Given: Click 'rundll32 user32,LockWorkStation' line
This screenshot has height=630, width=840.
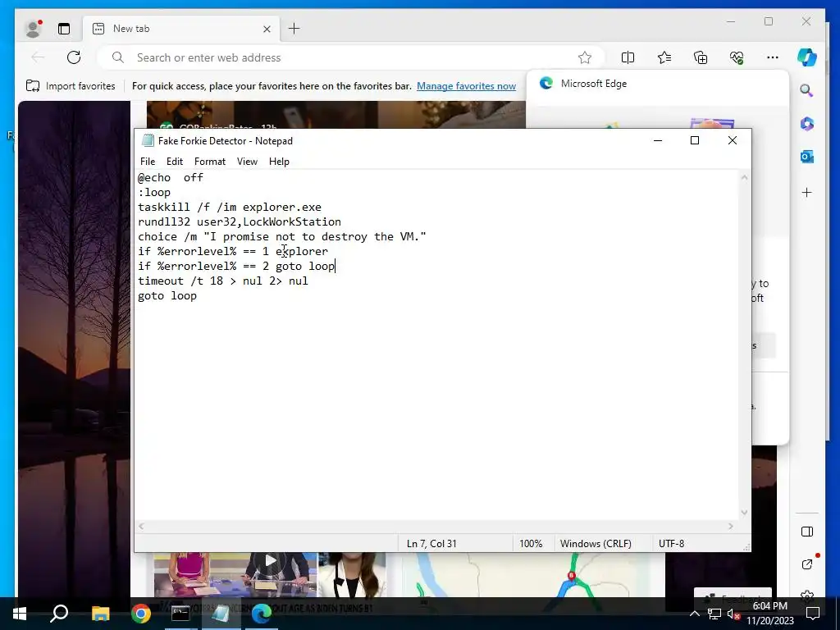Looking at the screenshot, I should point(239,221).
